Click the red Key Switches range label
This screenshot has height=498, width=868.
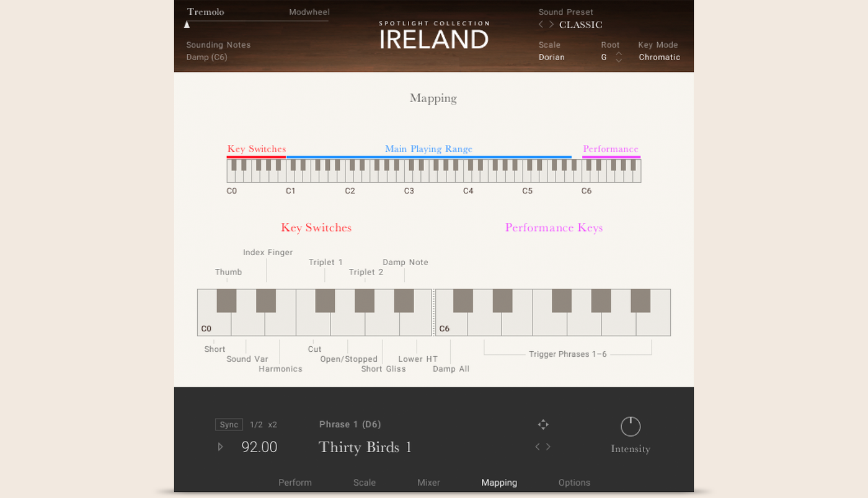coord(257,149)
